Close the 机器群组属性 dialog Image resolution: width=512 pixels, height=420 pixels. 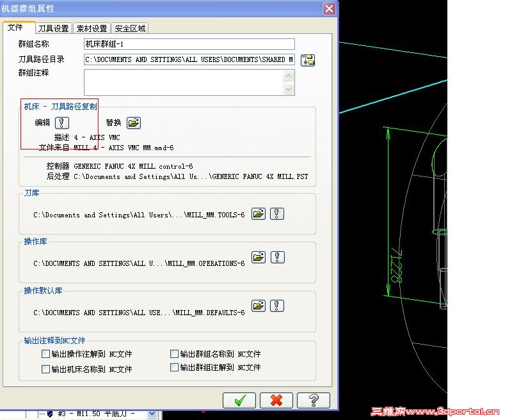329,8
